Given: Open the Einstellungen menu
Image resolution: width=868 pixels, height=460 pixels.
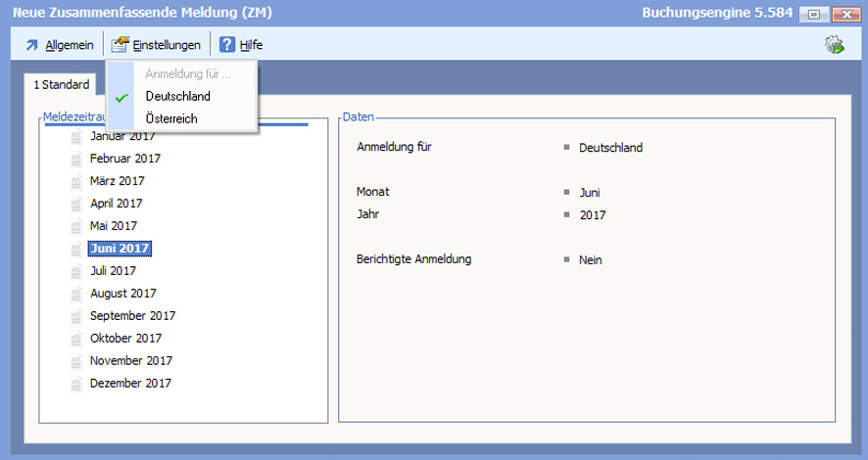Looking at the screenshot, I should coord(167,45).
